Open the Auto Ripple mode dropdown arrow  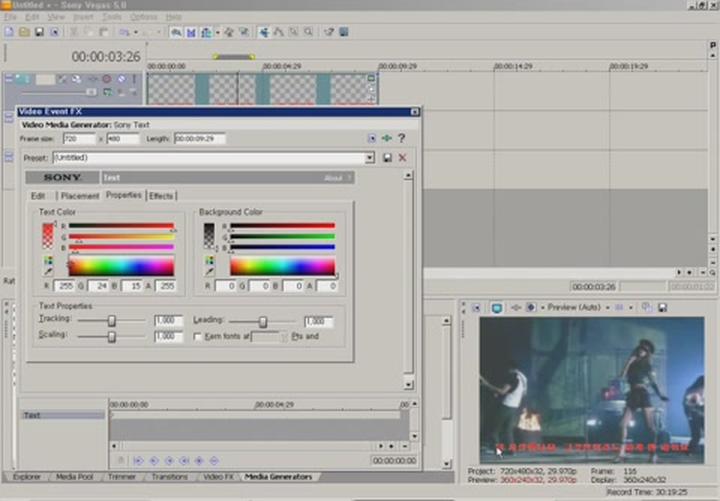218,32
